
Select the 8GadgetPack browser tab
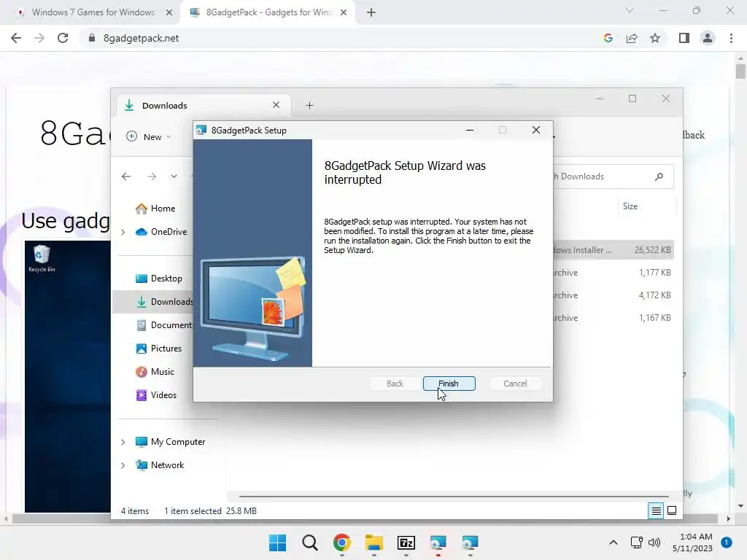click(269, 12)
